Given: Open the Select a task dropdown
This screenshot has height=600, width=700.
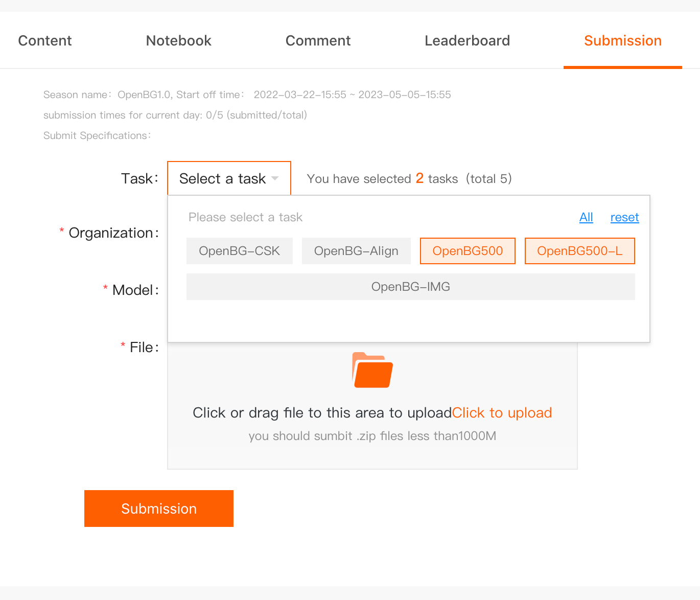Looking at the screenshot, I should tap(229, 178).
